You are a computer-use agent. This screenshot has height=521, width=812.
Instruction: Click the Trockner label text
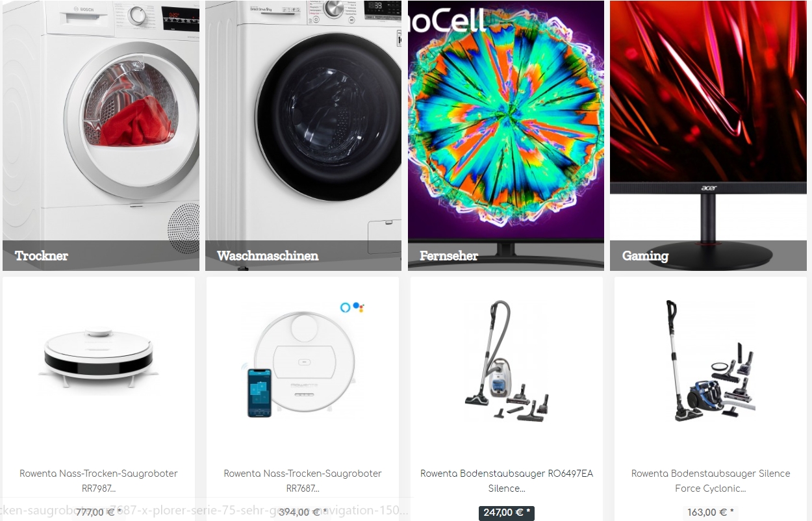coord(42,256)
